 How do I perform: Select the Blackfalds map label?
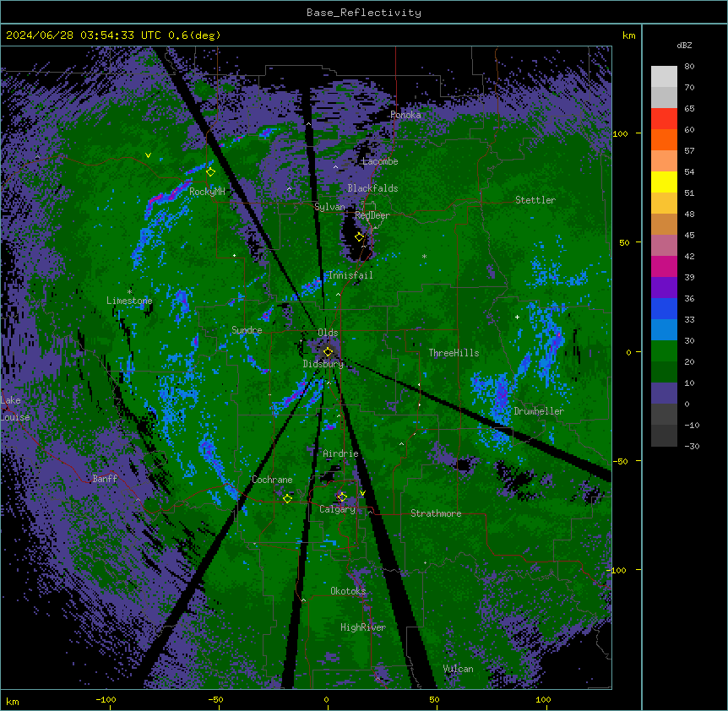[x=372, y=188]
